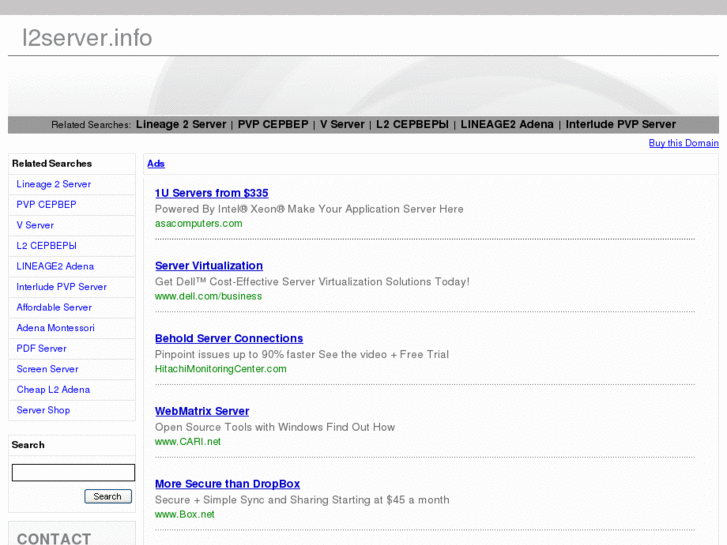The image size is (727, 545).
Task: Select Lineage 2 Server in sidebar list
Action: [x=53, y=184]
